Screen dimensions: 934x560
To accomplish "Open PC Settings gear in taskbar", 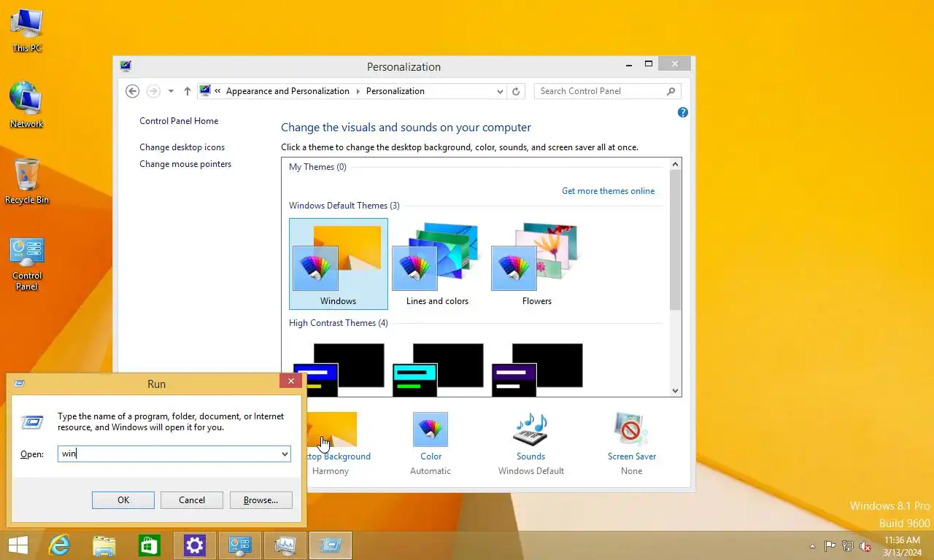I will (195, 545).
